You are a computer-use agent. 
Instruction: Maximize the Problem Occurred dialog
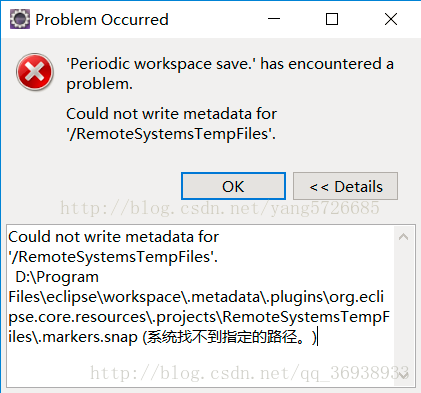(x=332, y=19)
